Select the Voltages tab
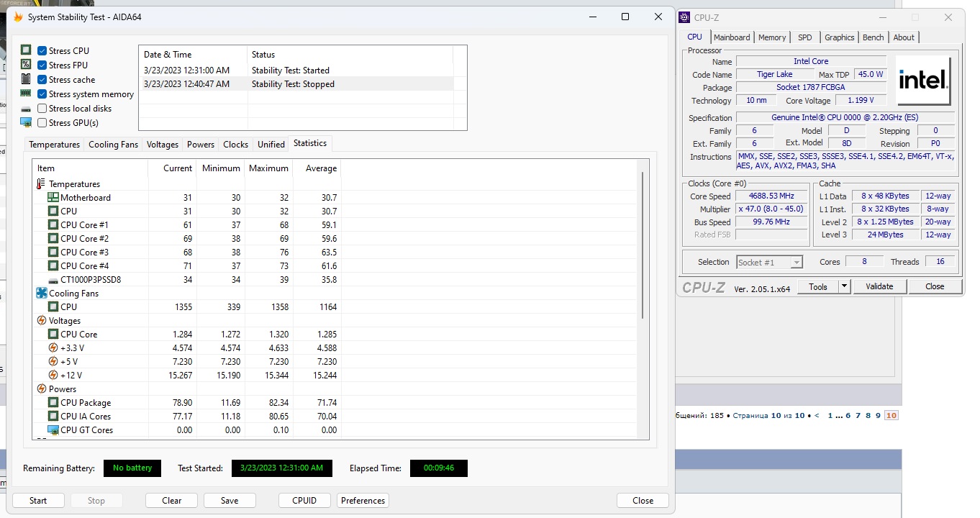This screenshot has width=980, height=518. tap(163, 145)
